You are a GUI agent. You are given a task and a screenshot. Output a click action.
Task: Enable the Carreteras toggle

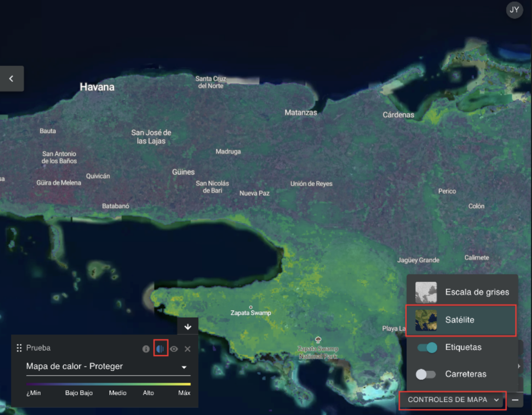[426, 374]
